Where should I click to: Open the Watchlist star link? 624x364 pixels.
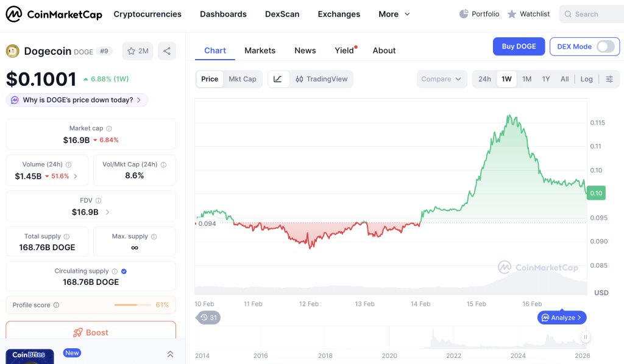coord(528,14)
